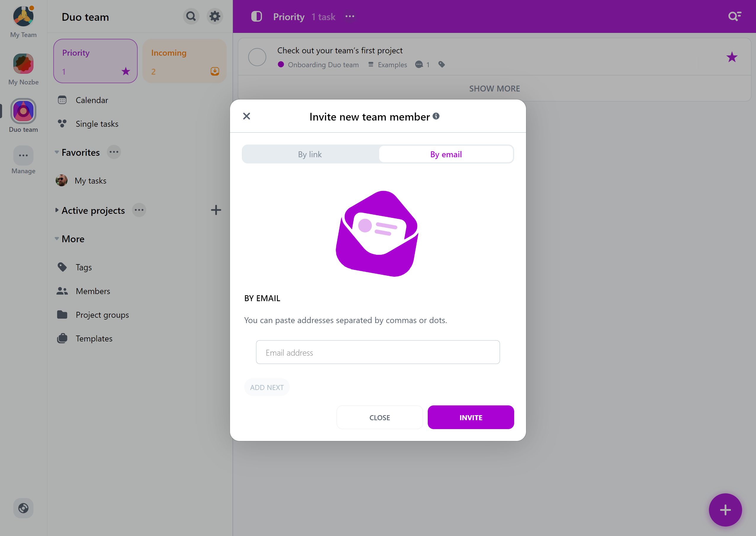Switch to the By link tab
756x536 pixels.
click(310, 154)
